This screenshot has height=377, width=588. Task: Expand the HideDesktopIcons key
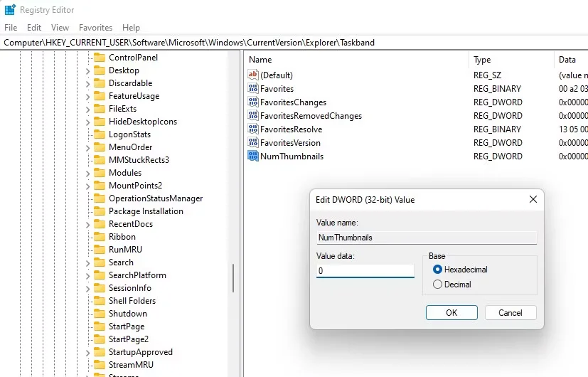[87, 122]
